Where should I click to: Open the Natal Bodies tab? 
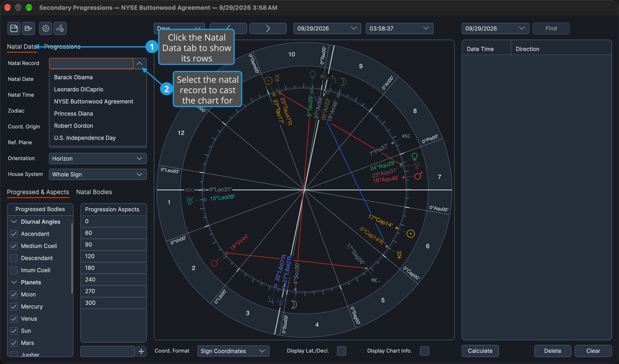94,192
